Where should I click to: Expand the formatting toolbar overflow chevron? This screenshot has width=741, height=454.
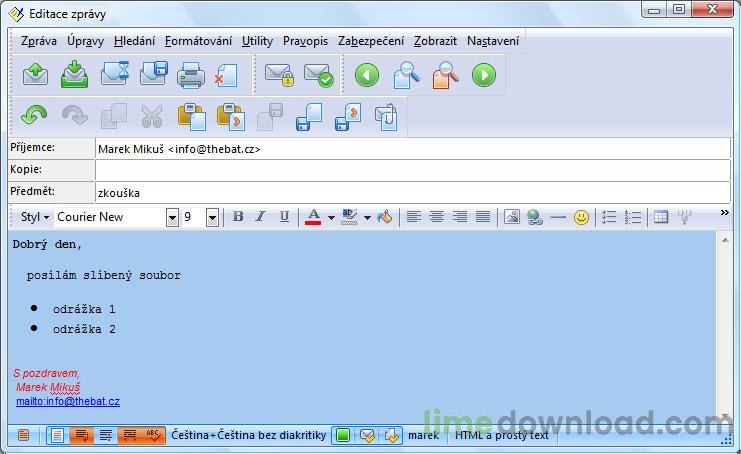point(724,213)
